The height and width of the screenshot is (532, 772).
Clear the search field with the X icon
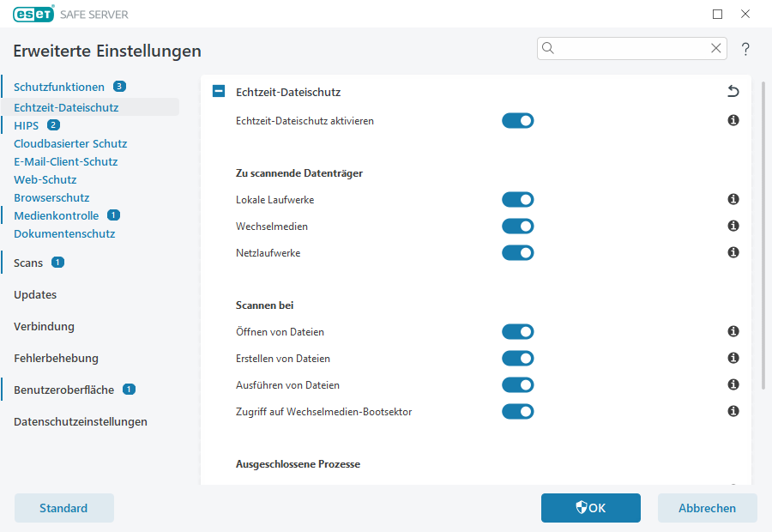click(x=716, y=48)
